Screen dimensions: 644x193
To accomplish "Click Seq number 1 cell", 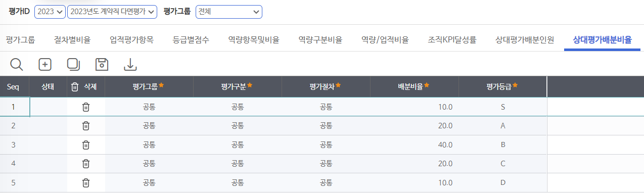I will [14, 107].
